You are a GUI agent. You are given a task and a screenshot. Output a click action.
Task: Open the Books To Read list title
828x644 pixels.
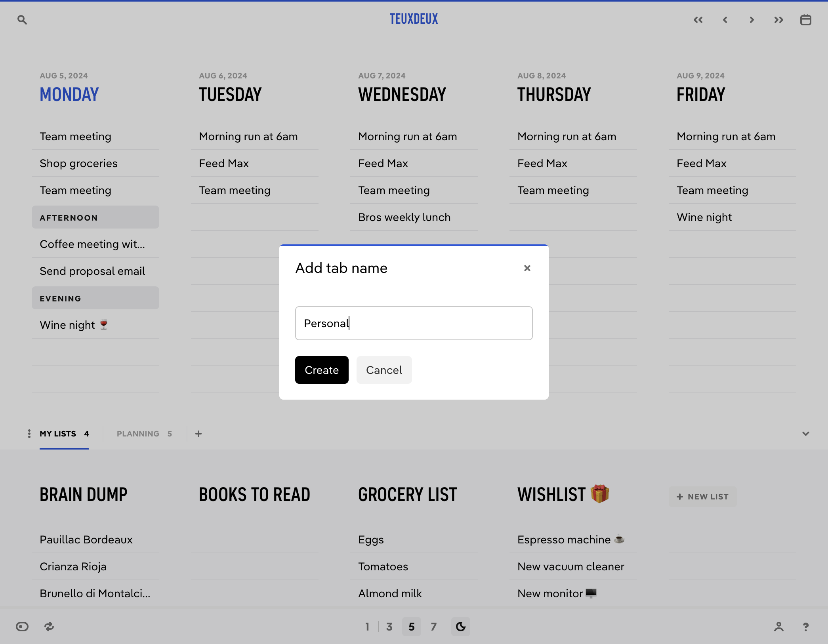pos(254,495)
